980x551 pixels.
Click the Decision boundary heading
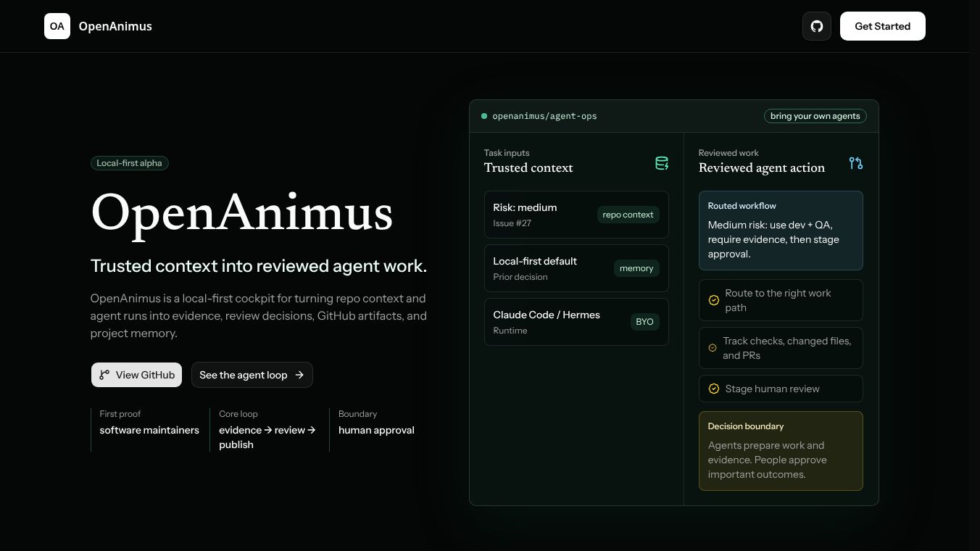coord(746,426)
